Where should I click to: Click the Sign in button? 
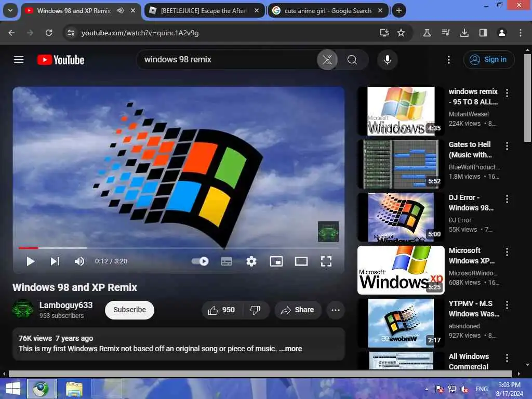pos(488,60)
